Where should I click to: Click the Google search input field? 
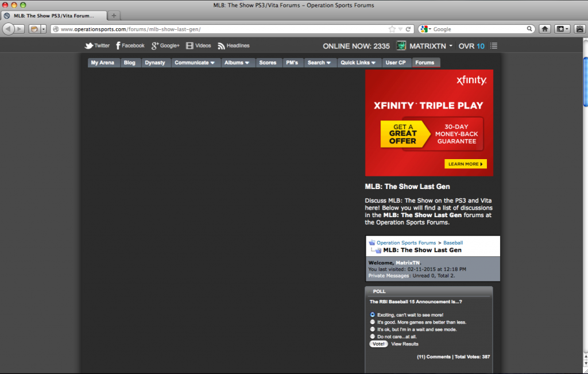coord(479,29)
